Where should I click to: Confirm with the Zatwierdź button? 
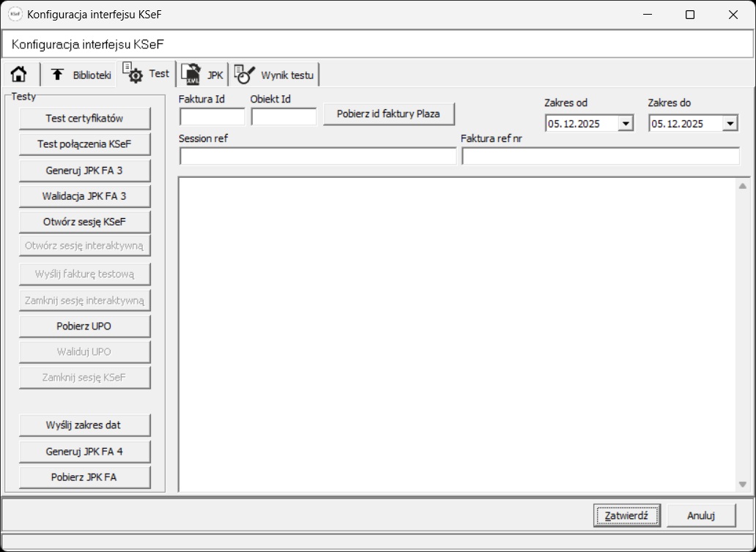(627, 515)
